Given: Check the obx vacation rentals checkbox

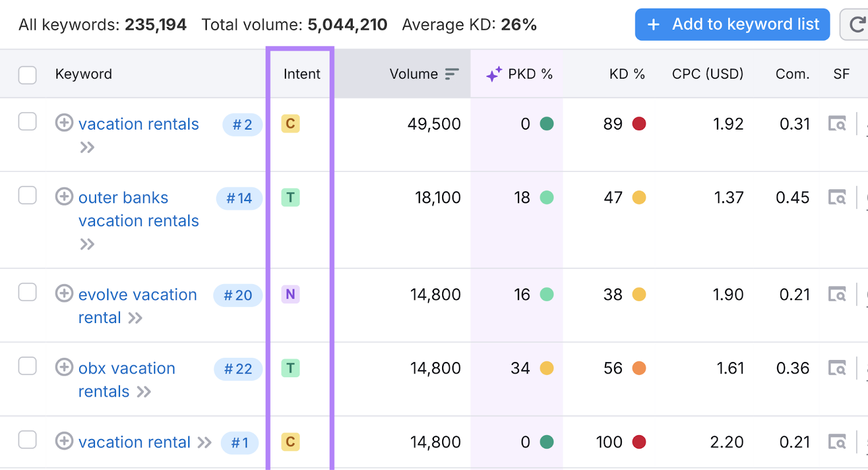Looking at the screenshot, I should (x=28, y=366).
